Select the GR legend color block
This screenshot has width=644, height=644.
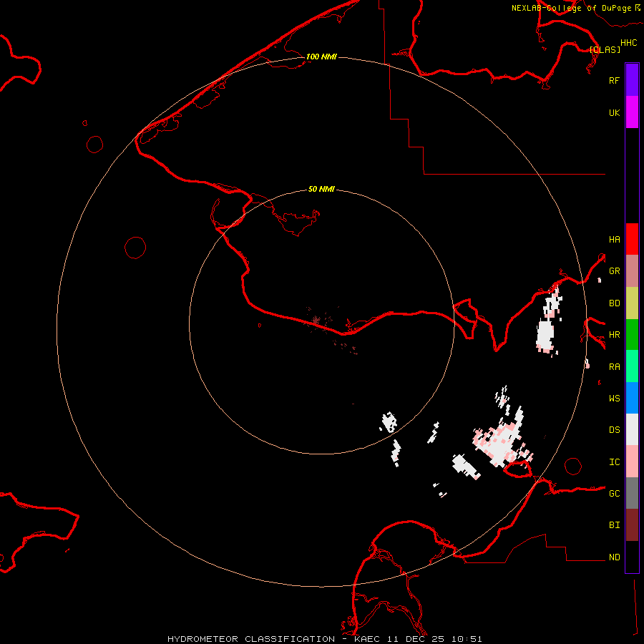point(632,271)
